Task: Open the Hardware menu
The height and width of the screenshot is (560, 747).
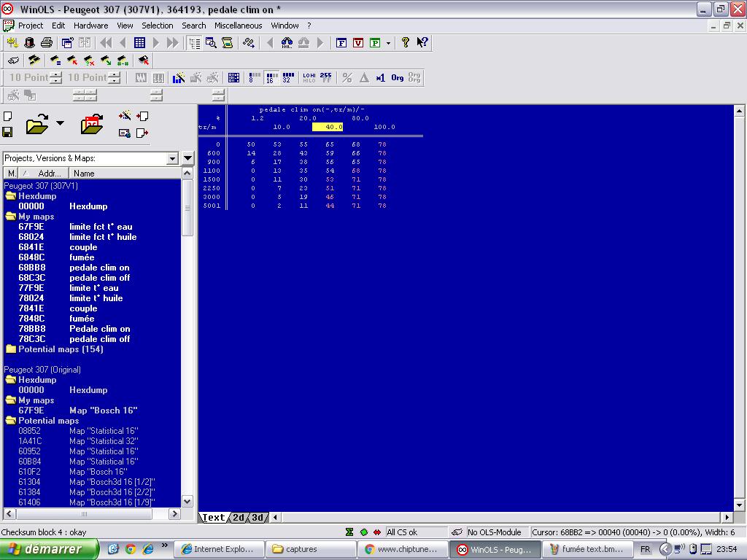Action: tap(90, 26)
